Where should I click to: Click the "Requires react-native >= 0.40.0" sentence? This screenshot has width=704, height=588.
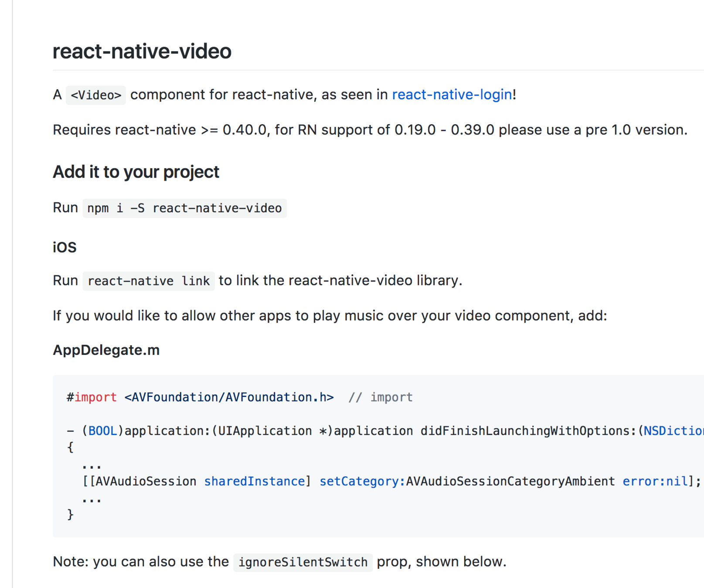[x=370, y=130]
